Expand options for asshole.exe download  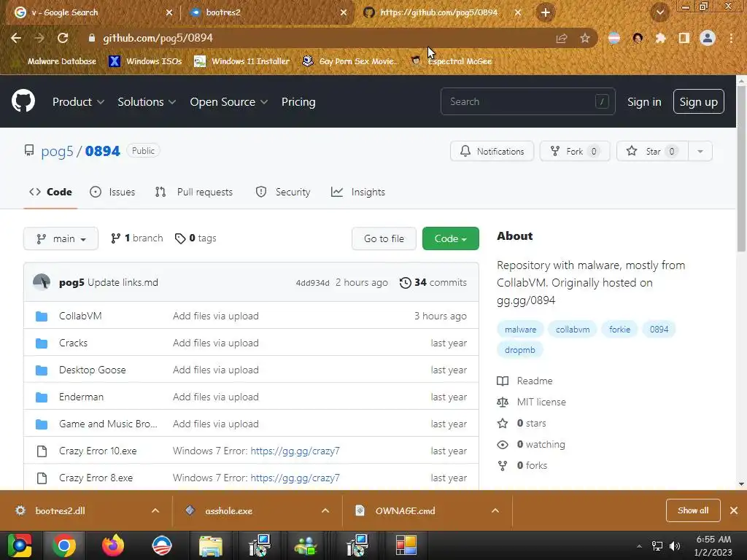(x=325, y=510)
